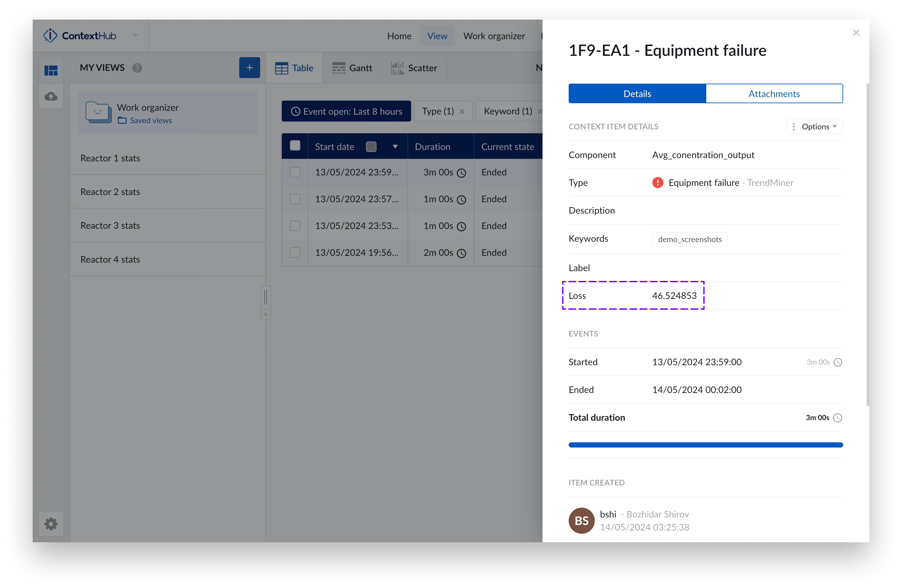
Task: Switch to Gantt view
Action: click(x=352, y=68)
